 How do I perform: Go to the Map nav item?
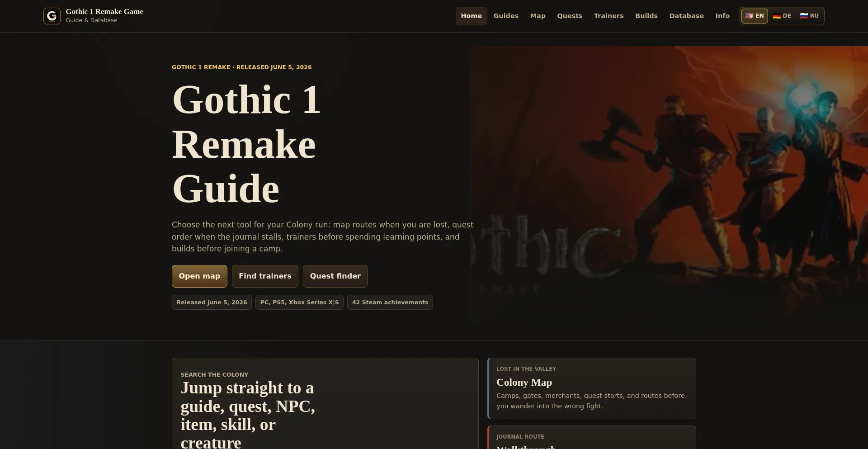pos(538,16)
